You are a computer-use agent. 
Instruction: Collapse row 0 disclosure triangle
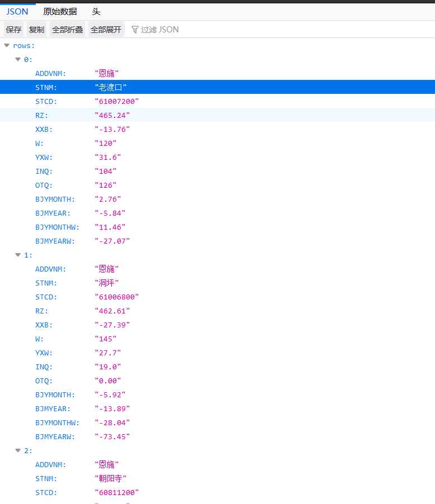(x=18, y=59)
